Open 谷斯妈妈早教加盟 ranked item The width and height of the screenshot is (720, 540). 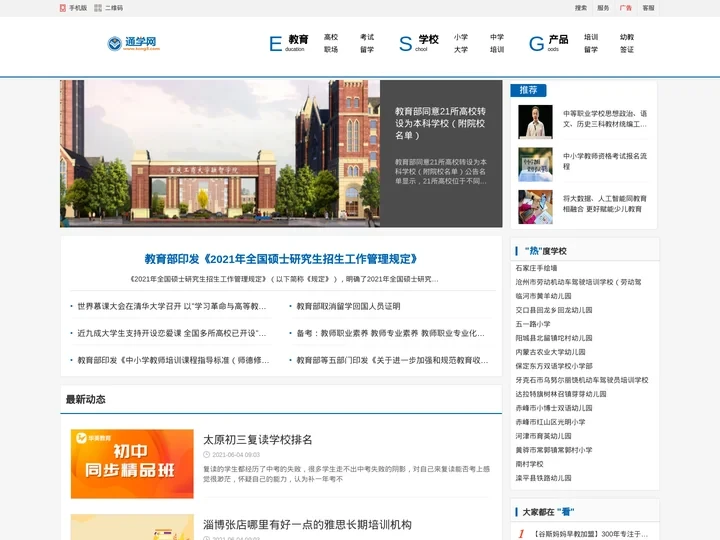pyautogui.click(x=591, y=534)
